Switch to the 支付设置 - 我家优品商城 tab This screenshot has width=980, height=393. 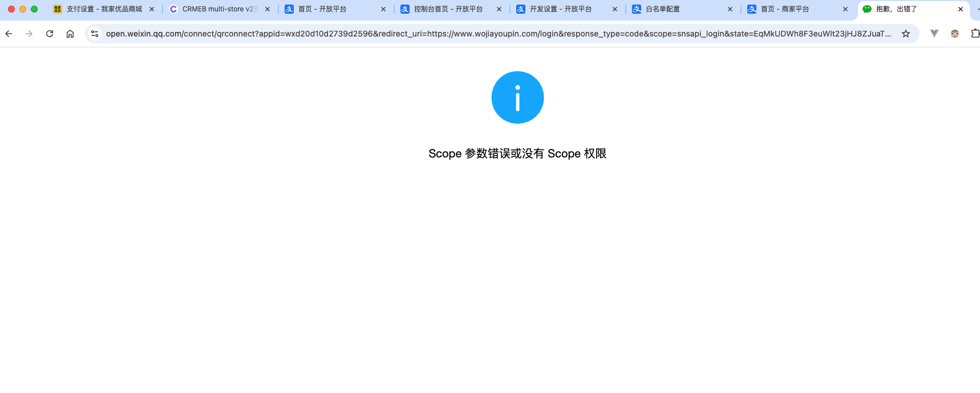[x=104, y=9]
